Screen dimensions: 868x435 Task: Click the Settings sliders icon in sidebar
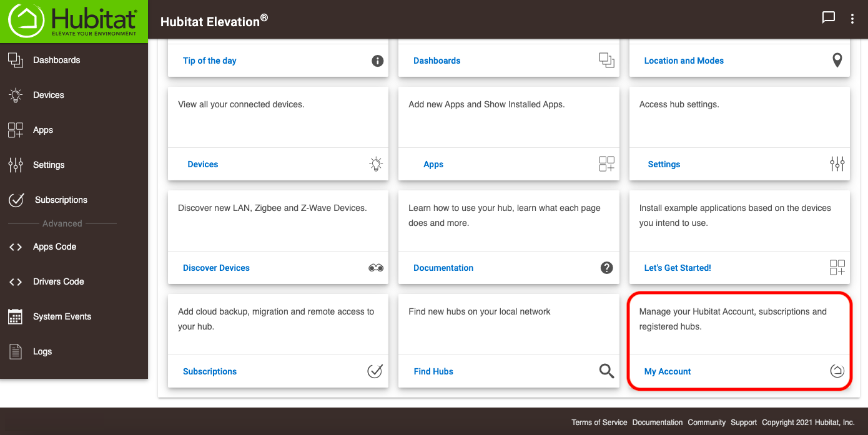coord(15,165)
